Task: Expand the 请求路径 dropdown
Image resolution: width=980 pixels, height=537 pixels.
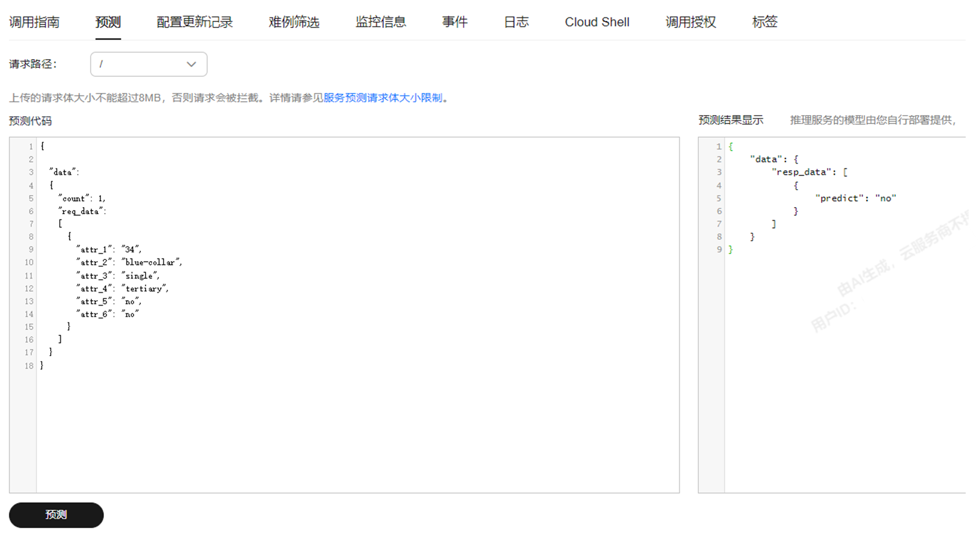Action: 149,64
